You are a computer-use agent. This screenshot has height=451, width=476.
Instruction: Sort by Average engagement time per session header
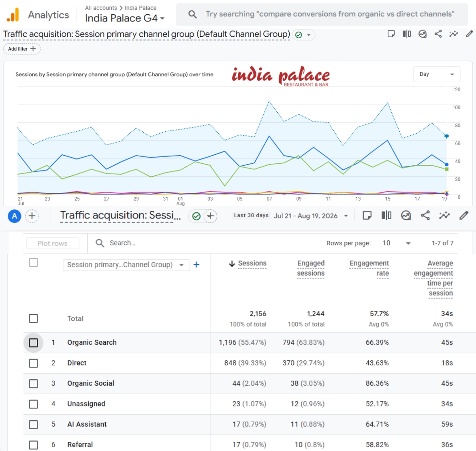pyautogui.click(x=433, y=278)
